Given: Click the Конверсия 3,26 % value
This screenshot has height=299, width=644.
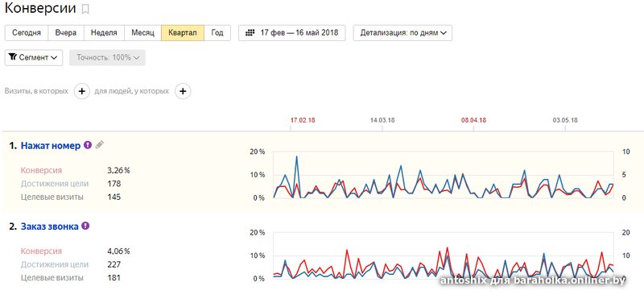Looking at the screenshot, I should point(118,170).
